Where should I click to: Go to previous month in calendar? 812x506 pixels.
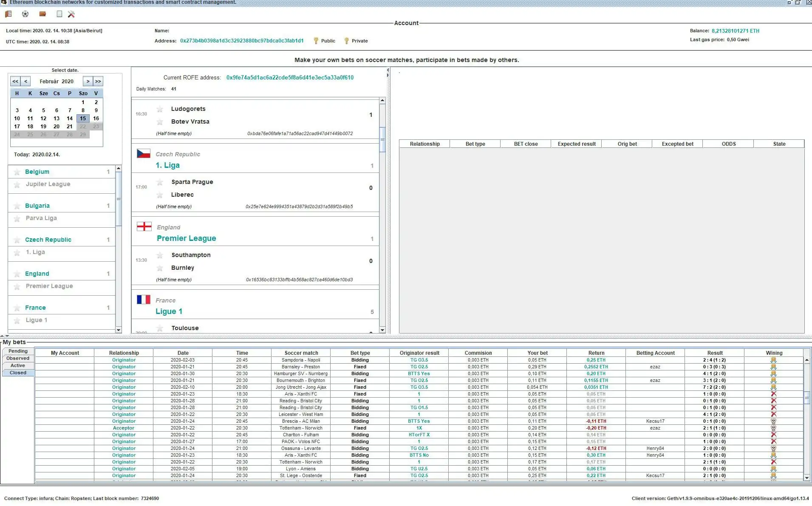click(26, 81)
